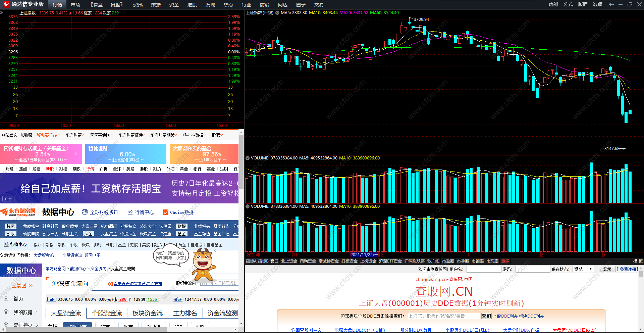Open the 功能 menu at top right
Screen dimensions: 644x333
coord(553,4)
